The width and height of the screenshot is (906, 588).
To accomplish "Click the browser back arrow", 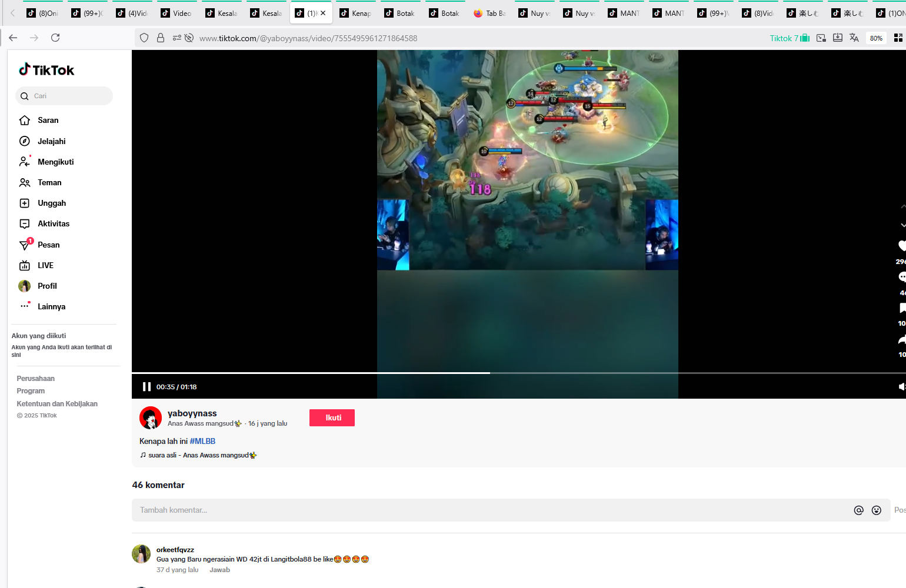I will [x=13, y=38].
